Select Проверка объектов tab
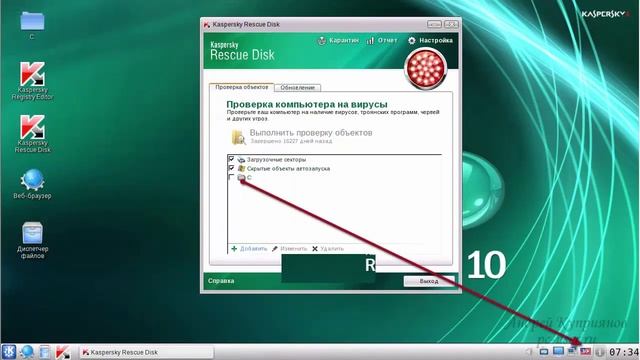The image size is (640, 360). (242, 87)
